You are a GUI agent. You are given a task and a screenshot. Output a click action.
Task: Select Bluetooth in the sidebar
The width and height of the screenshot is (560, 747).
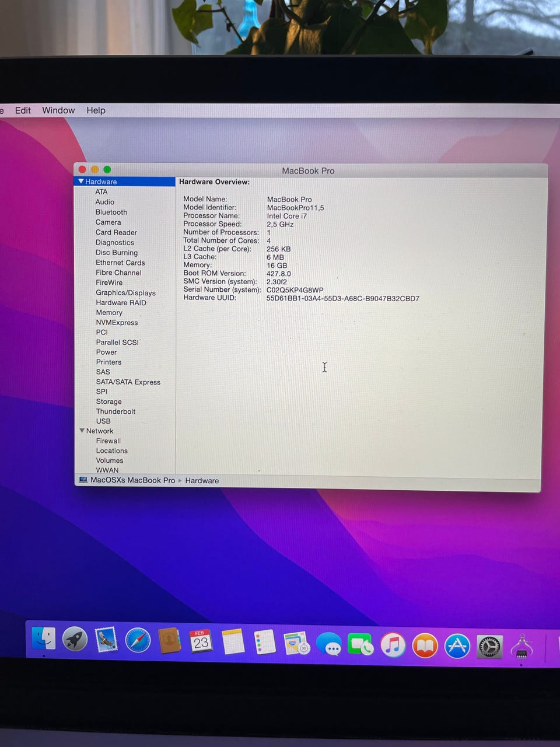[111, 212]
